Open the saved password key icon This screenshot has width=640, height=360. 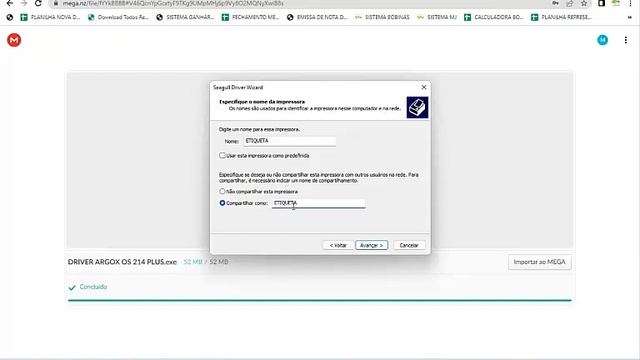pyautogui.click(x=556, y=3)
